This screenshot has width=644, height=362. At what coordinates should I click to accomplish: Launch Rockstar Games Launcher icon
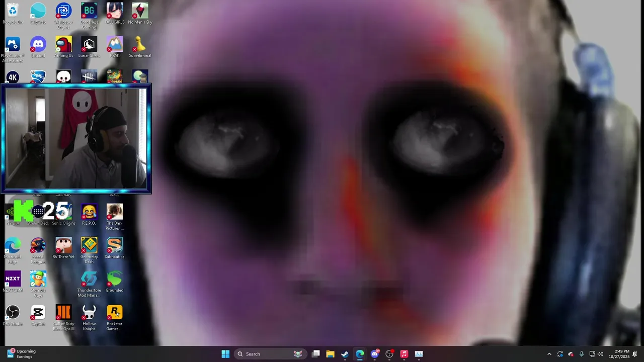coord(115,318)
